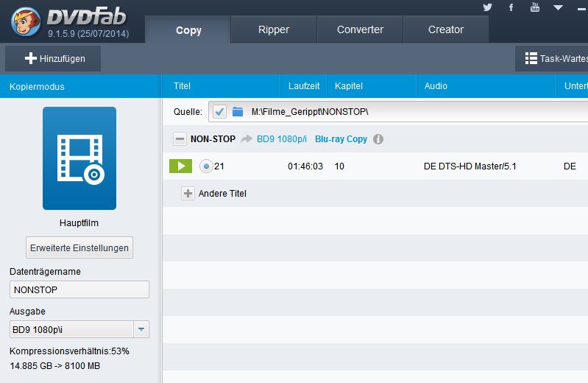Click the audio entry DE DTS-HD Master/5.1
588x383 pixels.
click(x=470, y=166)
